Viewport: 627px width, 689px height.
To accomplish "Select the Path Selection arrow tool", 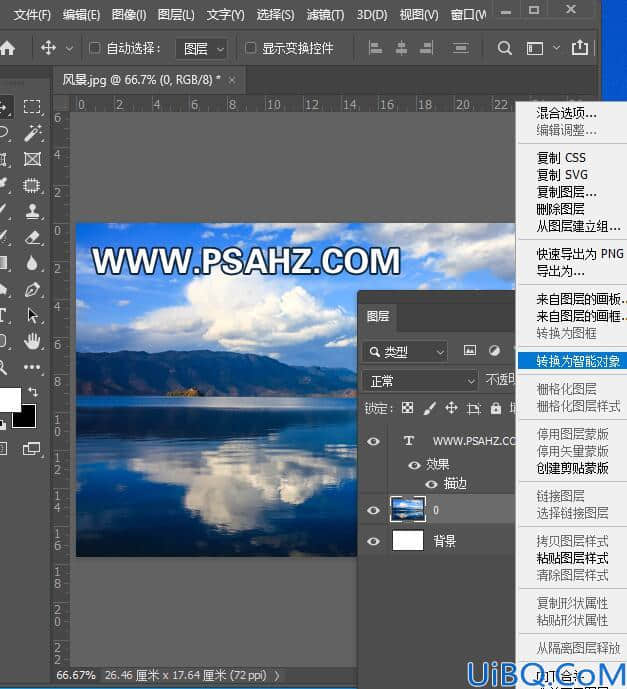I will 33,315.
